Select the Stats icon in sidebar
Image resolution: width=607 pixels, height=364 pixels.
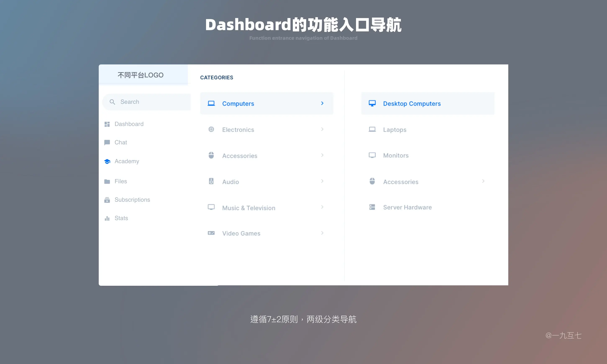[x=107, y=218]
